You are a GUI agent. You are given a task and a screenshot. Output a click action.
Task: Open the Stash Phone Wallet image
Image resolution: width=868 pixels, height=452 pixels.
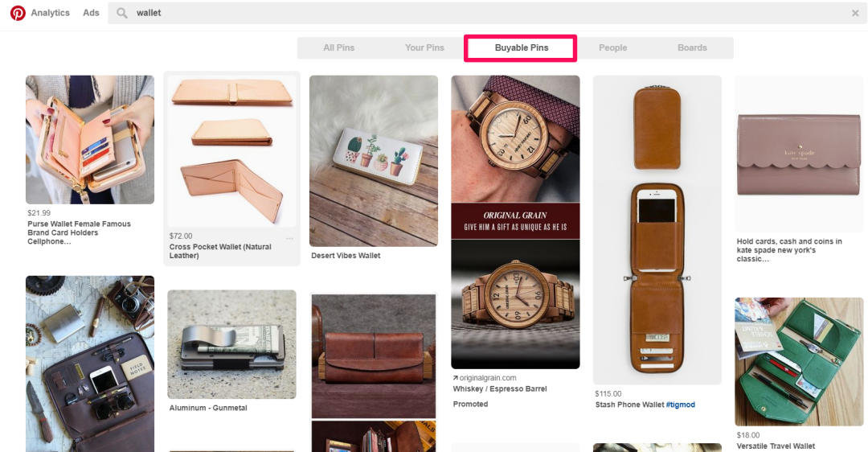[657, 230]
